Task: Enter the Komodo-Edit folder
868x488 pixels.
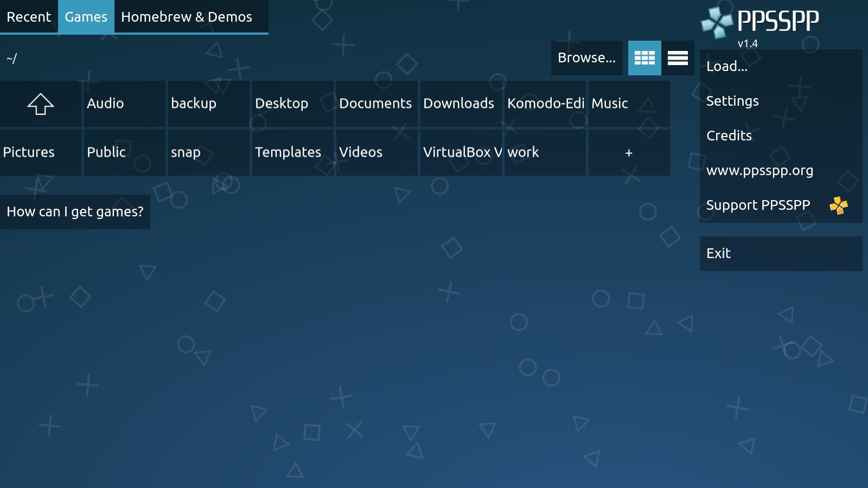Action: (545, 104)
